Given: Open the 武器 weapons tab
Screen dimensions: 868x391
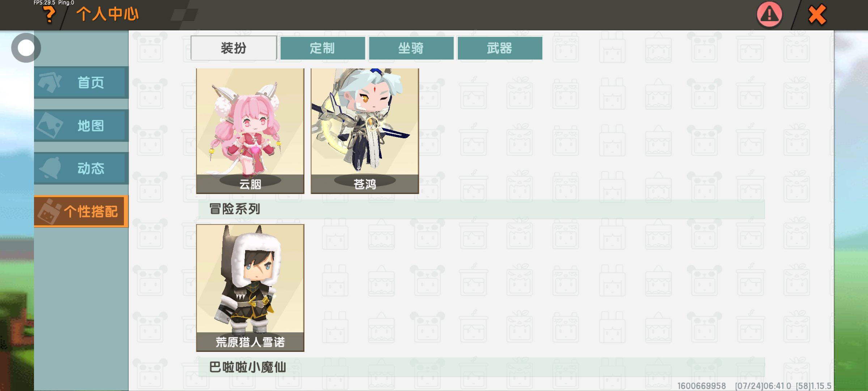Looking at the screenshot, I should tap(500, 48).
